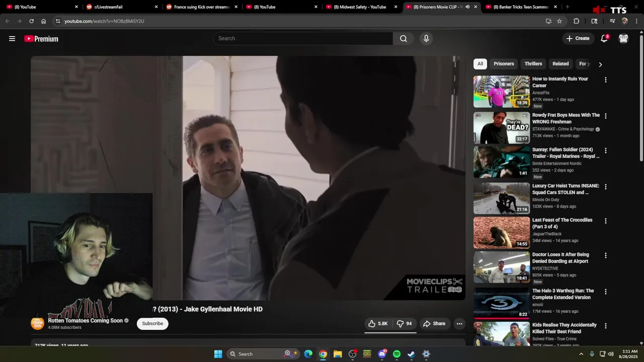Open JaguarTheBlack channel link
644x362 pixels.
pos(547,234)
